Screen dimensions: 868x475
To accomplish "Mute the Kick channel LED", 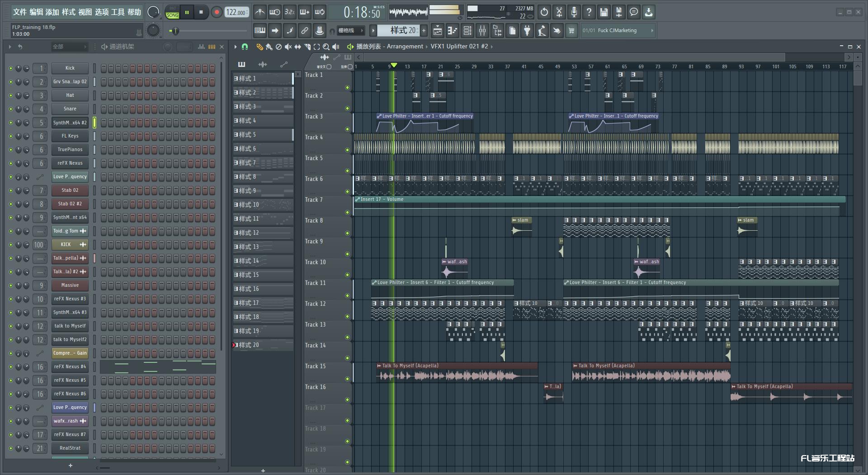I will pyautogui.click(x=10, y=68).
